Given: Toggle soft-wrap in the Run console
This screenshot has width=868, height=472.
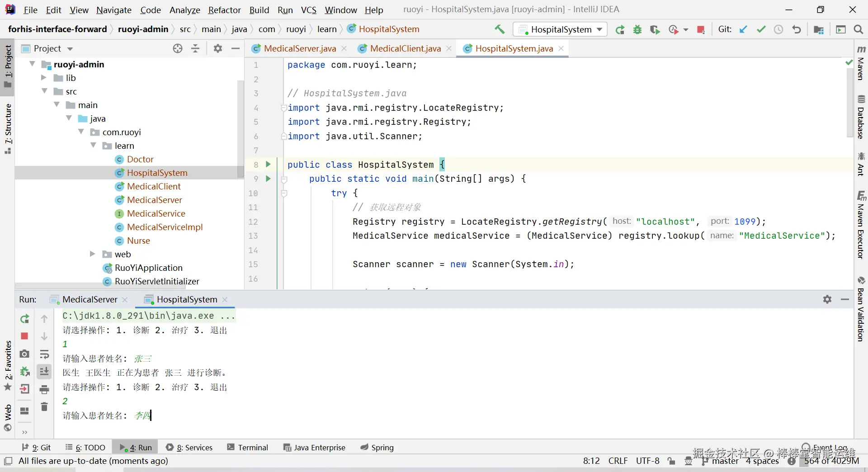Looking at the screenshot, I should click(x=44, y=354).
